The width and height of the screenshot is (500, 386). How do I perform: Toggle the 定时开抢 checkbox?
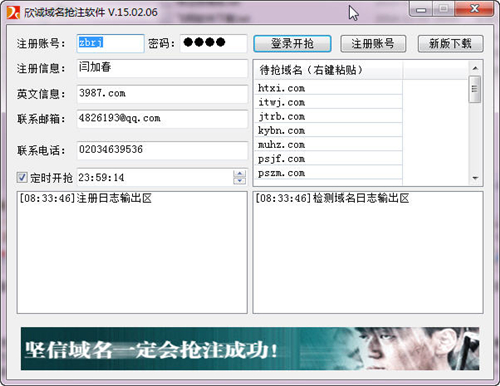[x=22, y=177]
